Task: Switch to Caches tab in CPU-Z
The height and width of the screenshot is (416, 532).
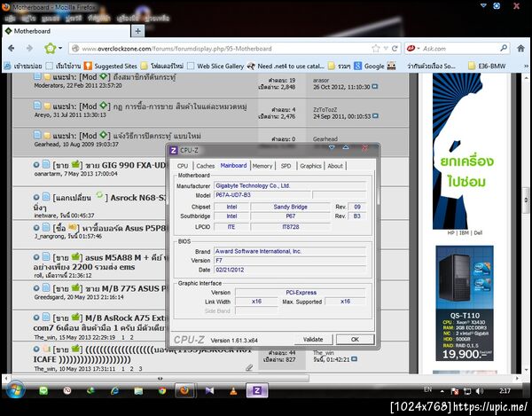Action: (206, 166)
